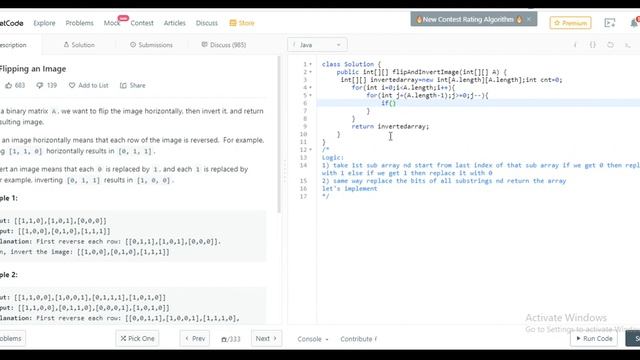Open the editor terminal/shortcuts icon
Viewport: 640px width, 360px height.
pos(628,45)
